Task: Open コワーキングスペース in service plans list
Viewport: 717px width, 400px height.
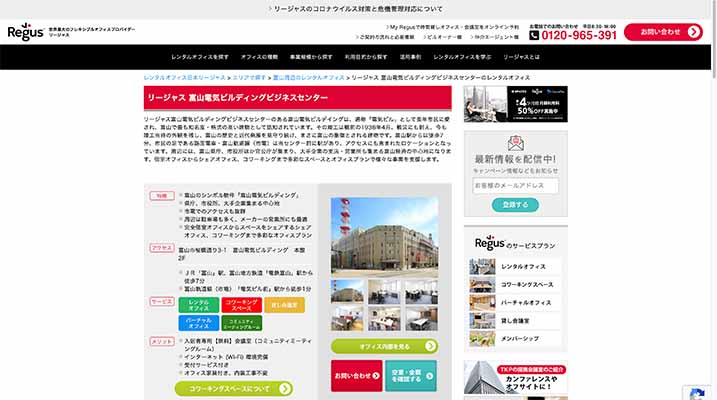Action: [x=515, y=284]
